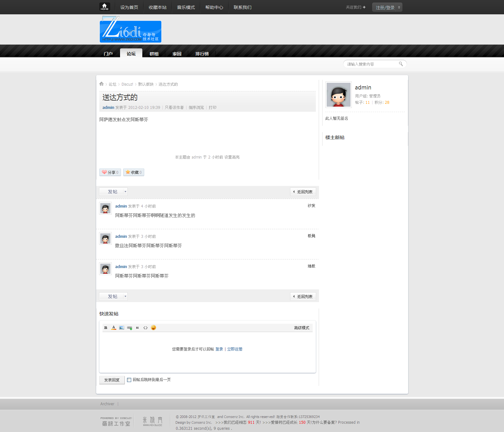This screenshot has height=432, width=504.
Task: Click the 地板 floor label
Action: (x=311, y=266)
